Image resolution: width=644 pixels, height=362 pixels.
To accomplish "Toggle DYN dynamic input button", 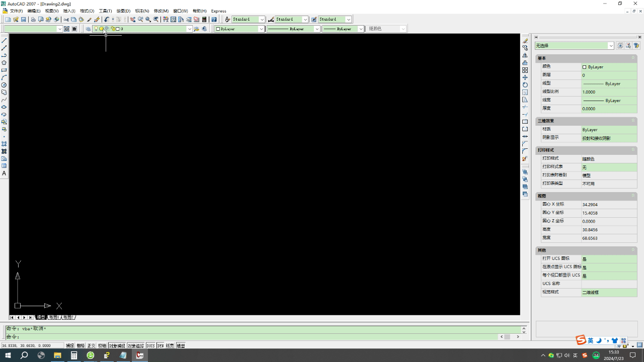I will click(160, 346).
